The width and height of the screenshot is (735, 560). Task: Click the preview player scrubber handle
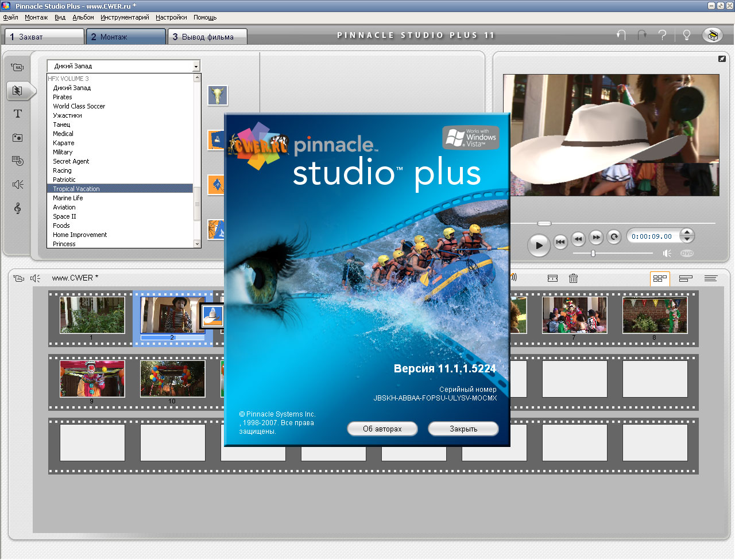point(544,223)
